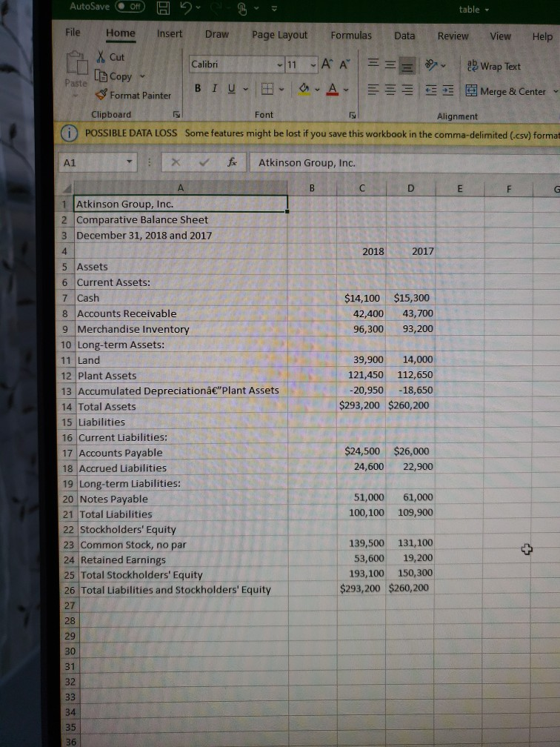The image size is (560, 747).
Task: Click the $14,100 Cash 2018 cell
Action: coord(361,298)
